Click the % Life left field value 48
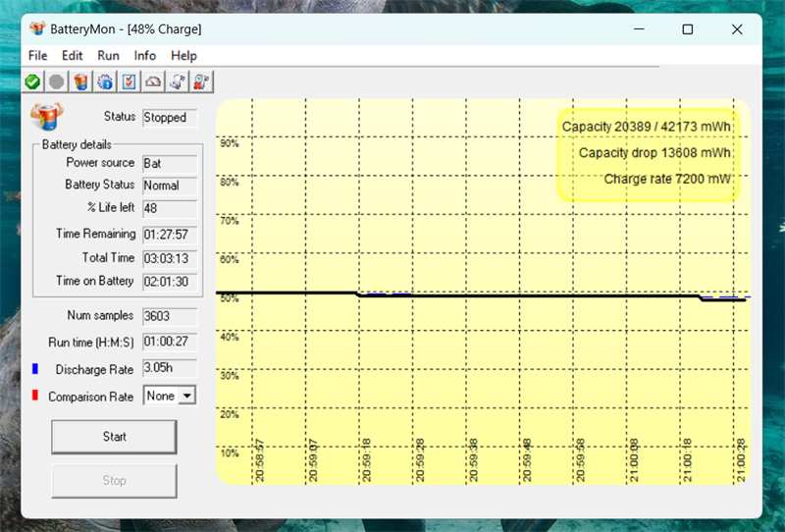 [x=170, y=208]
